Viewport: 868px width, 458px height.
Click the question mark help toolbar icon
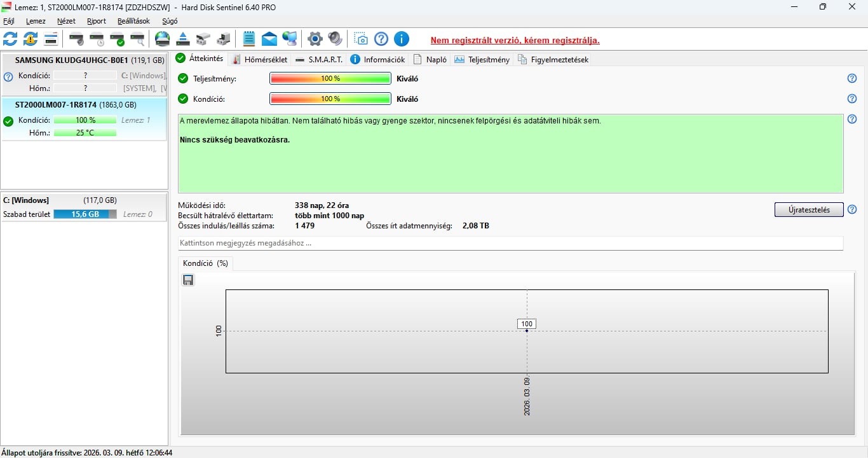click(381, 39)
